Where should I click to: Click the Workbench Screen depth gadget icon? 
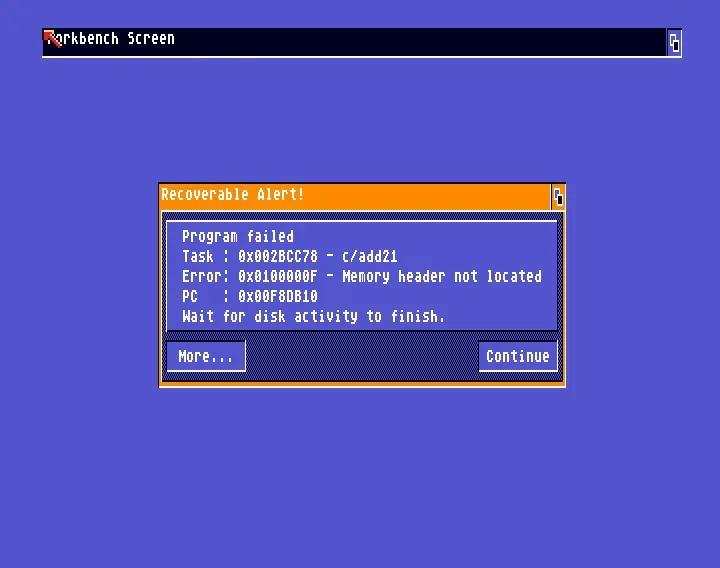tap(674, 43)
